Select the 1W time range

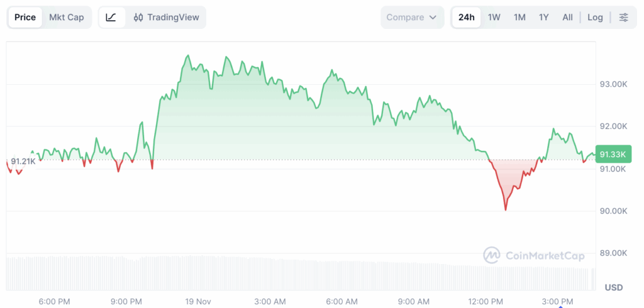494,18
